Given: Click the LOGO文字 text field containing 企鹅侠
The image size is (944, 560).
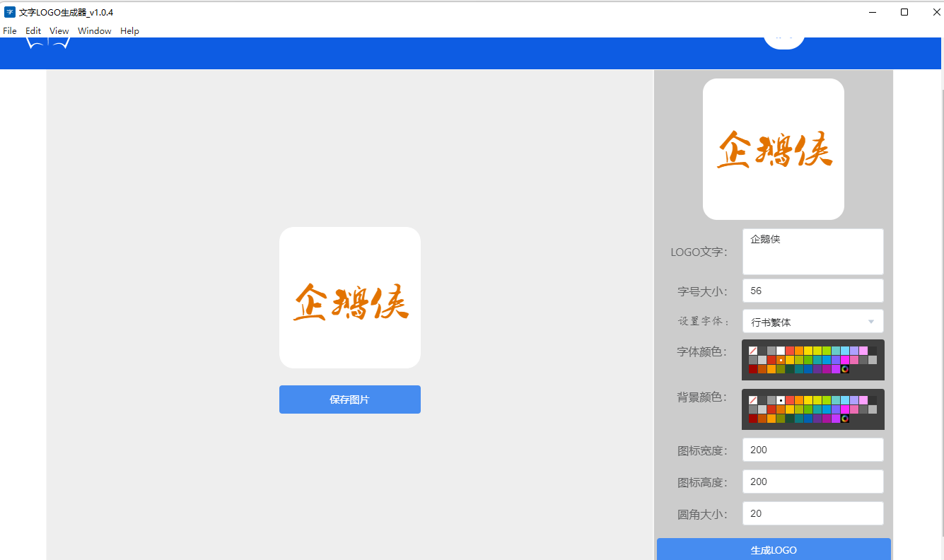Looking at the screenshot, I should pos(812,251).
